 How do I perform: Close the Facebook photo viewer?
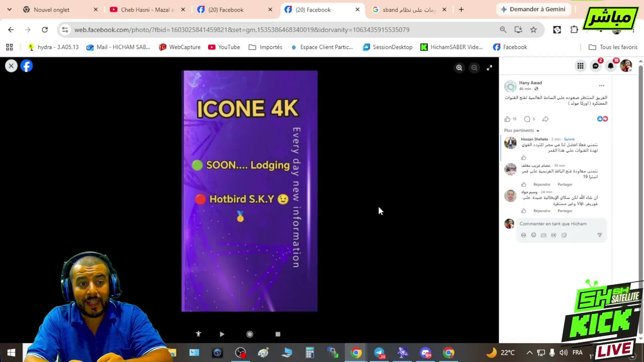tap(11, 66)
